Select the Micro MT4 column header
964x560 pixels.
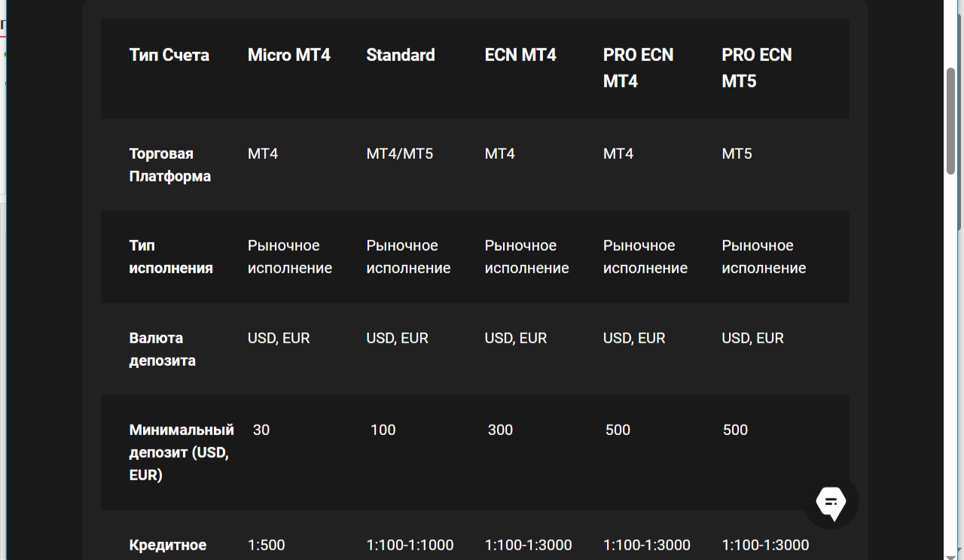(288, 55)
